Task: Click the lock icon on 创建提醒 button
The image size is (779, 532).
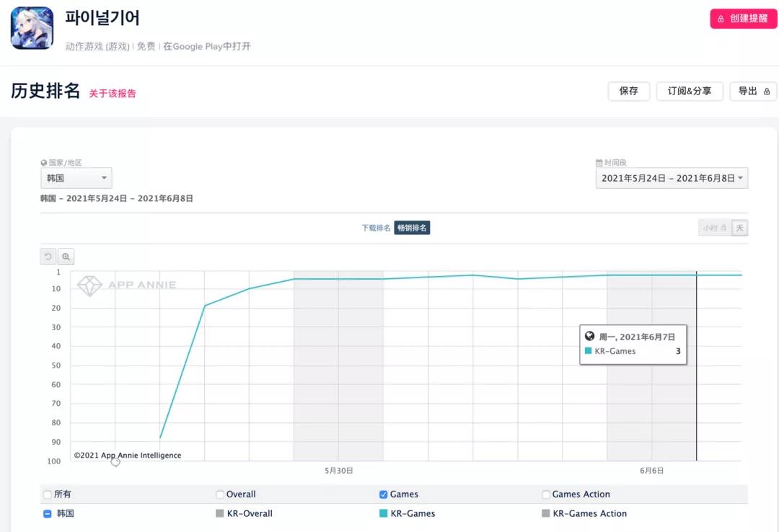Action: tap(721, 19)
